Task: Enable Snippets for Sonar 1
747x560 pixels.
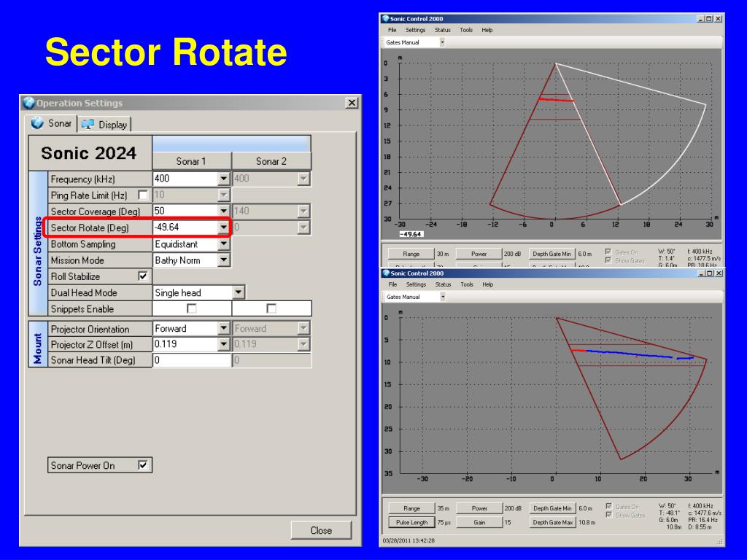Action: pyautogui.click(x=192, y=308)
